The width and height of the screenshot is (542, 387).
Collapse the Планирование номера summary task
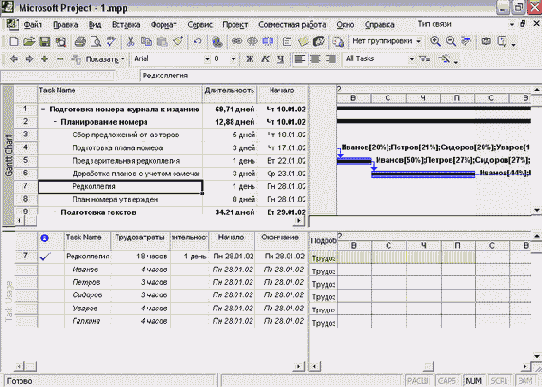pyautogui.click(x=55, y=122)
